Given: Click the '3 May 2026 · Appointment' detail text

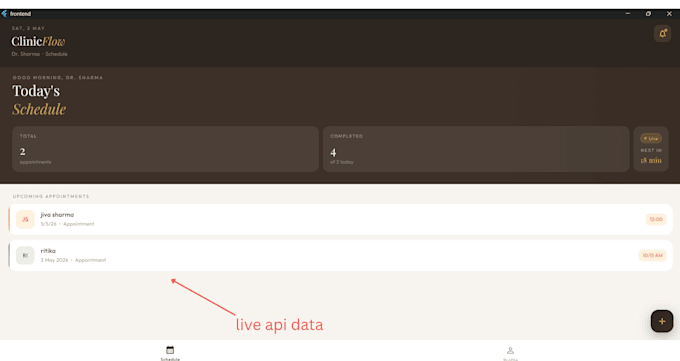Looking at the screenshot, I should tap(73, 260).
